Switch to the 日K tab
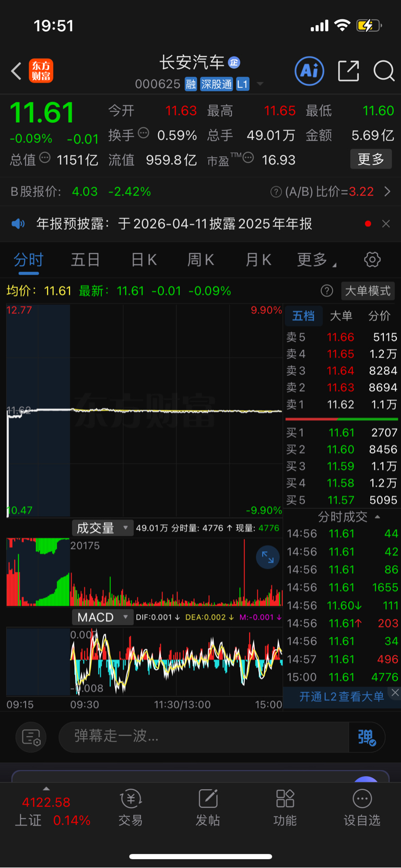Image resolution: width=401 pixels, height=868 pixels. pyautogui.click(x=144, y=259)
